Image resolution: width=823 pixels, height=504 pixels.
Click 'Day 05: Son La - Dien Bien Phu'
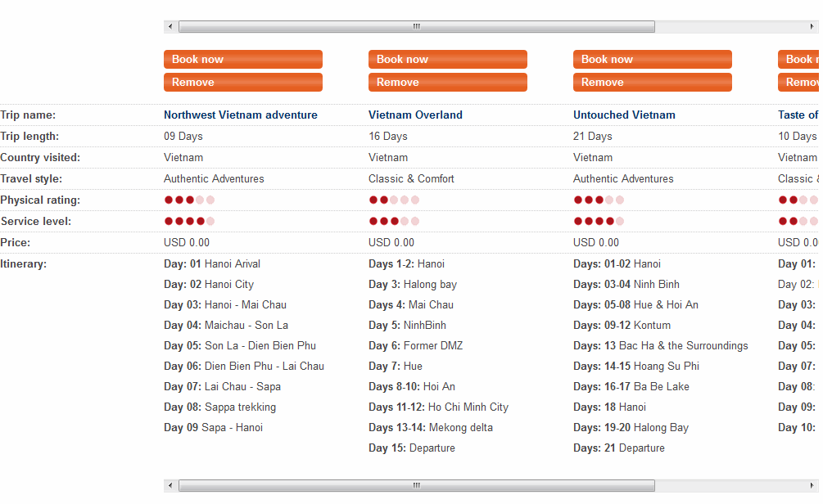tap(240, 345)
